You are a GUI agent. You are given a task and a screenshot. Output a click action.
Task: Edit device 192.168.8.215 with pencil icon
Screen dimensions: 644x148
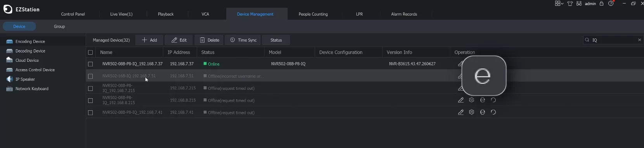coord(461,100)
